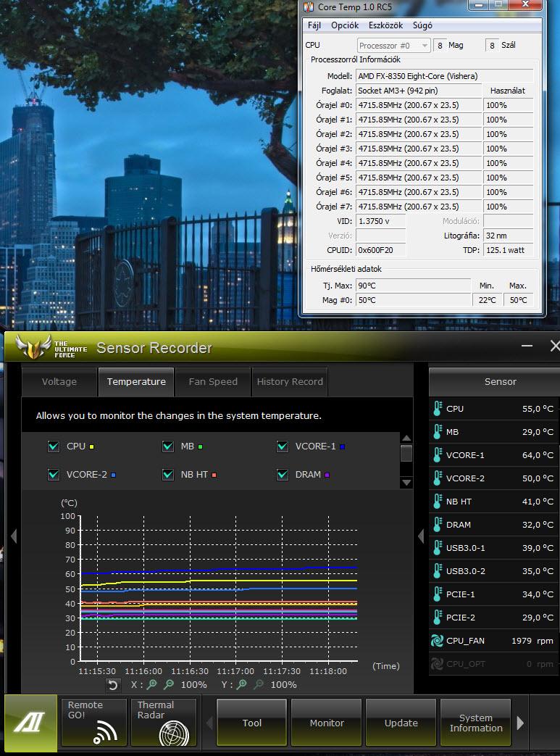Image resolution: width=560 pixels, height=756 pixels.
Task: Uncheck the NB HT temperature checkbox
Action: 168,475
